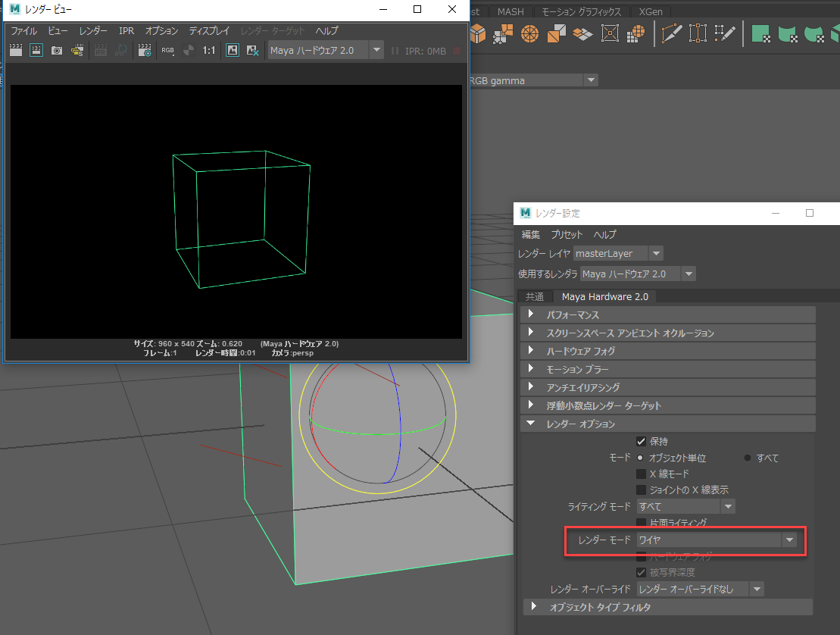Click the orange spherical wheel mapping shelf icon
Image resolution: width=840 pixels, height=635 pixels.
tap(529, 34)
